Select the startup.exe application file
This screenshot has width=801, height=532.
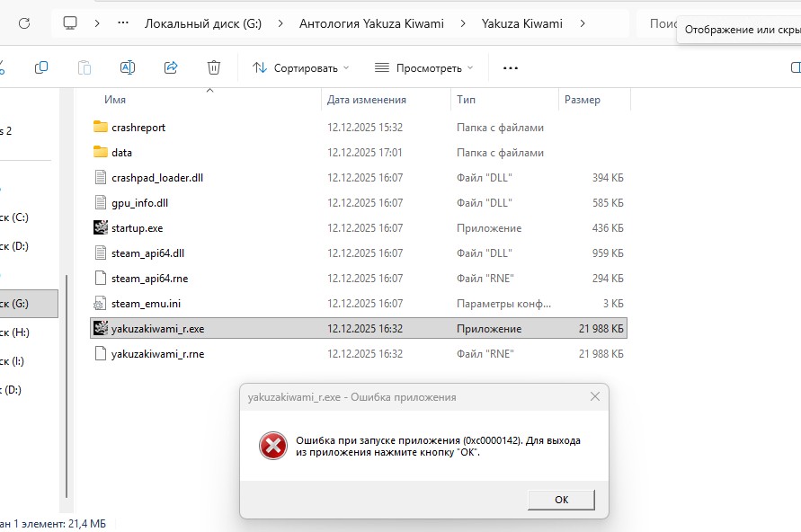point(137,228)
